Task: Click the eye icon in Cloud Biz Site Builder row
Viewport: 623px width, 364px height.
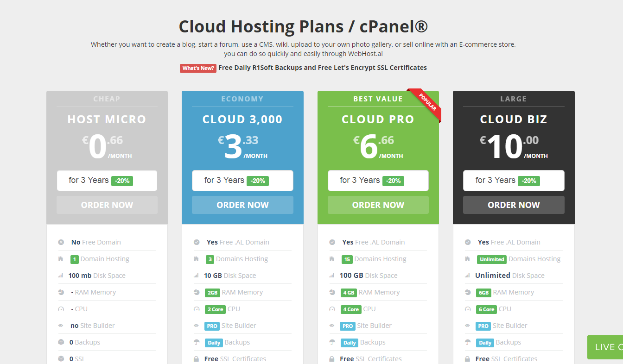Action: [x=468, y=326]
